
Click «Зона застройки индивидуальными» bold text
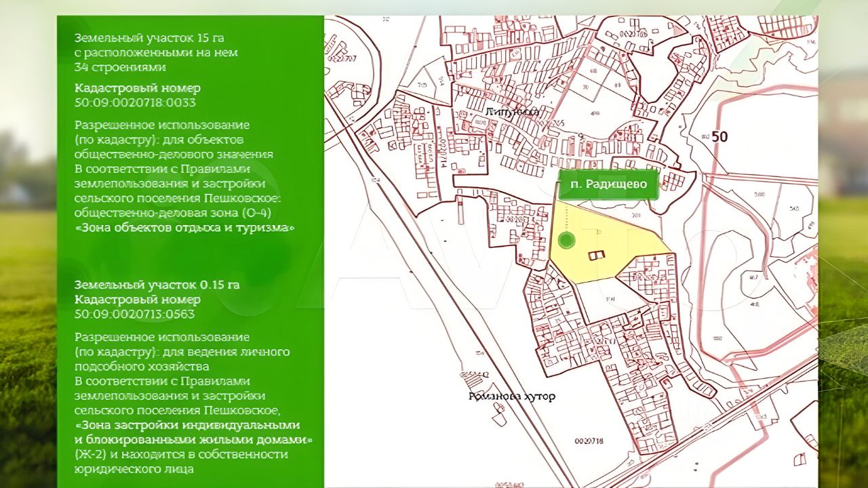tap(188, 425)
